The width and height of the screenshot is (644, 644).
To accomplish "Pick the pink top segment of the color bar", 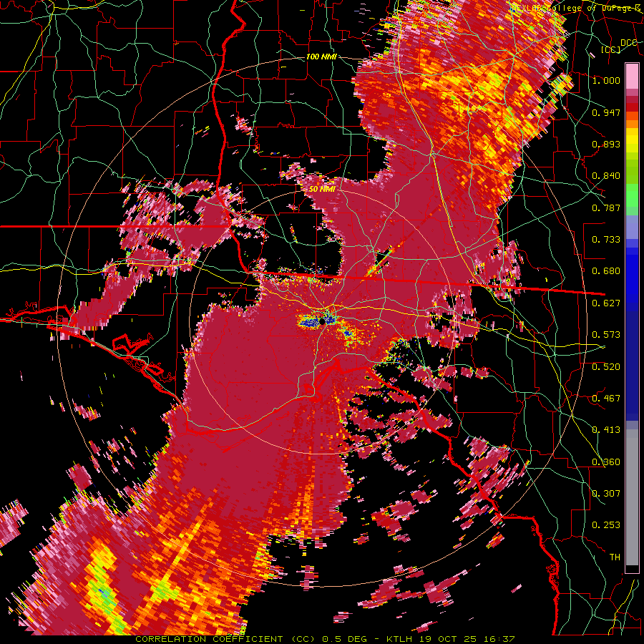I will (632, 76).
